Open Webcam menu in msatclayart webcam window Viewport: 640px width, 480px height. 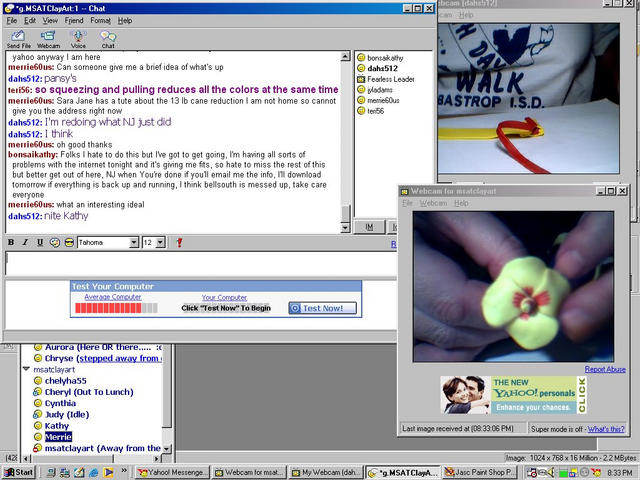click(x=433, y=203)
